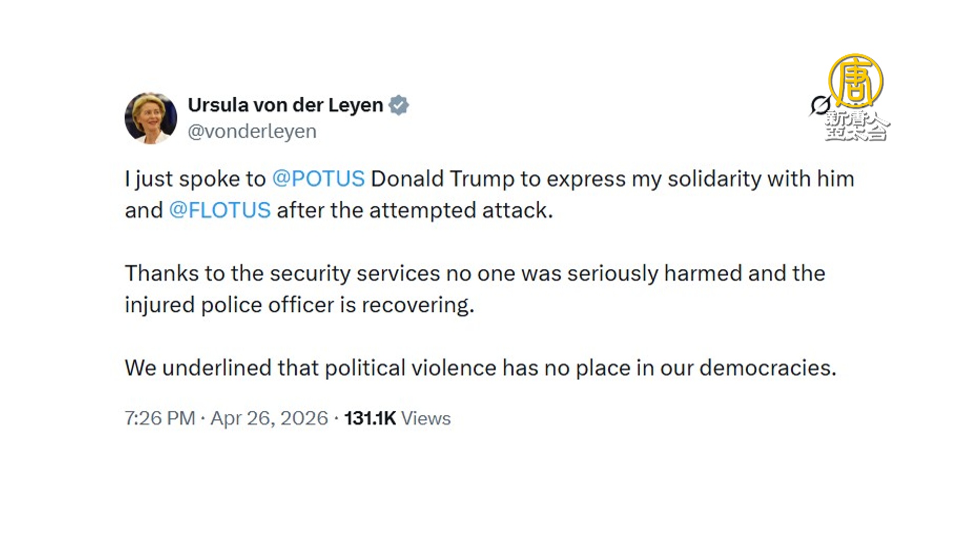This screenshot has height=551, width=980.
Task: Click the phrase 'express my solidarity with him'
Action: [700, 179]
